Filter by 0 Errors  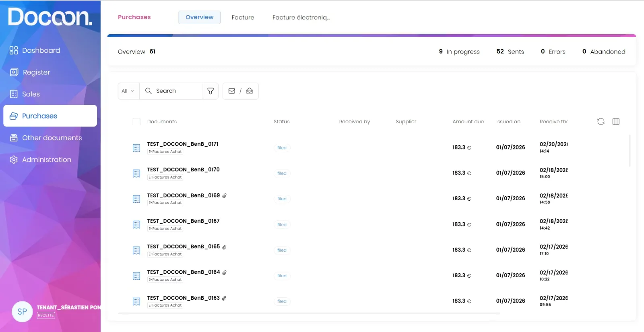[x=553, y=52]
